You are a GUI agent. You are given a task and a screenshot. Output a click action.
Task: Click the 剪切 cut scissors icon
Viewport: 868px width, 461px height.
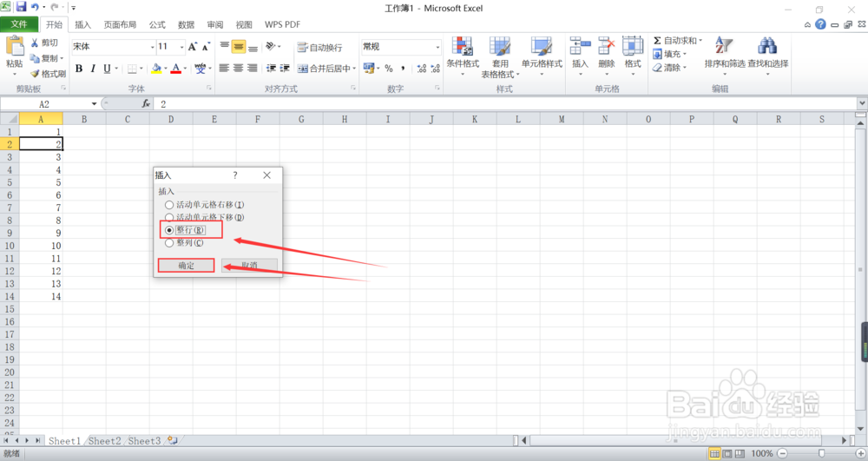[x=35, y=43]
